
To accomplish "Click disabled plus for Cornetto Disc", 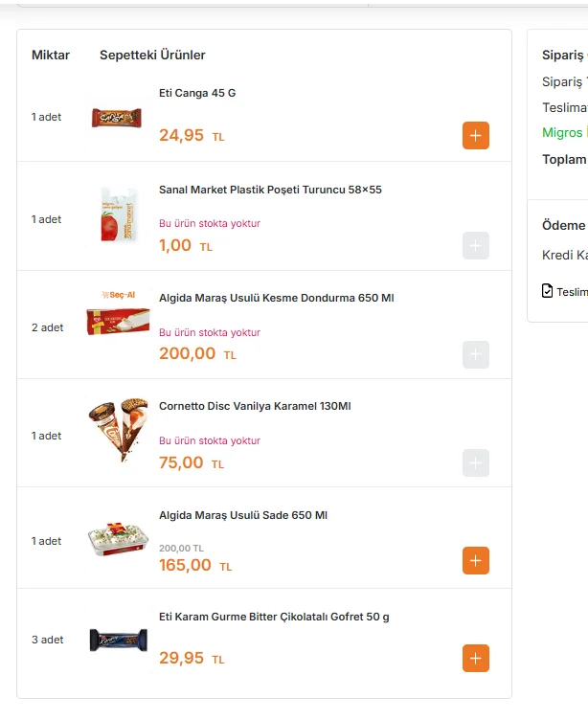I will pyautogui.click(x=476, y=462).
